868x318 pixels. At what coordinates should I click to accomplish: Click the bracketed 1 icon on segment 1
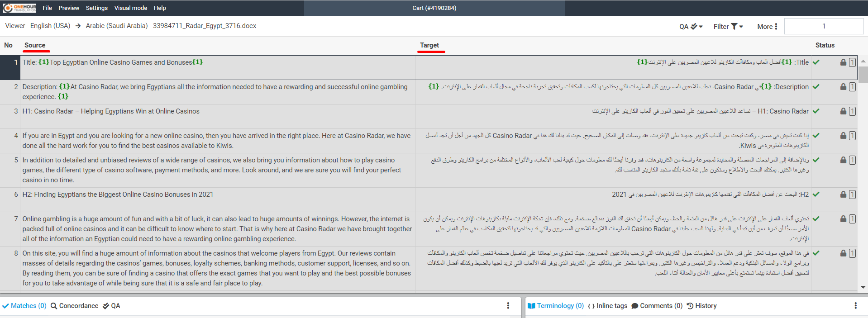coord(852,62)
